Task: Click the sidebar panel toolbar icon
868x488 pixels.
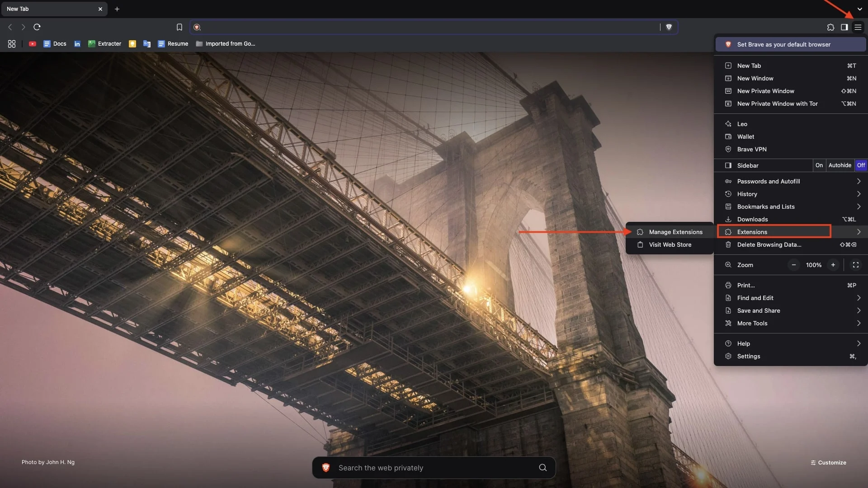Action: point(844,27)
